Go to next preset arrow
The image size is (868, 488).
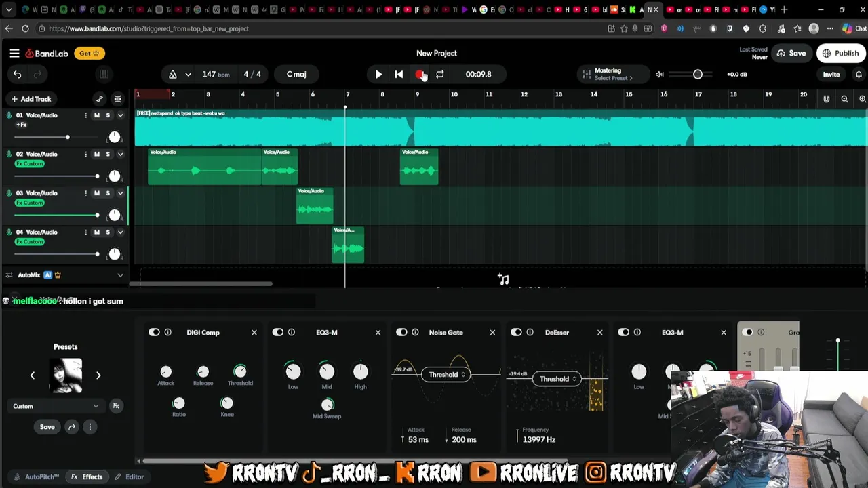click(98, 375)
